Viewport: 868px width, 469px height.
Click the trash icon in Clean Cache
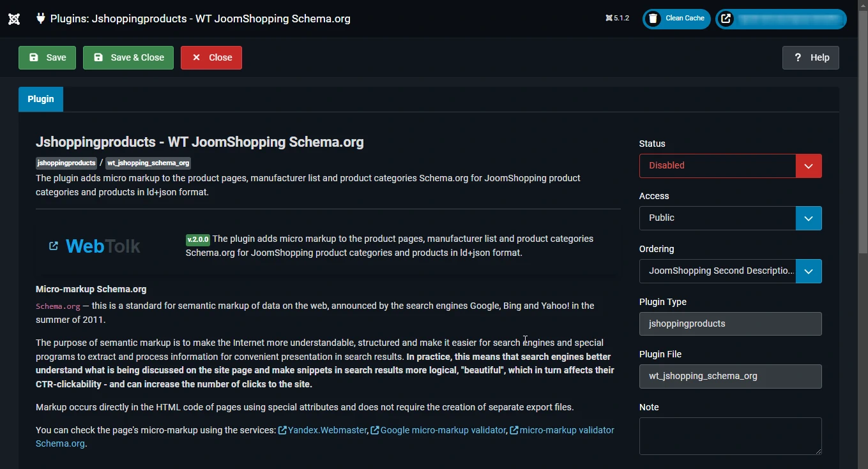pos(653,19)
